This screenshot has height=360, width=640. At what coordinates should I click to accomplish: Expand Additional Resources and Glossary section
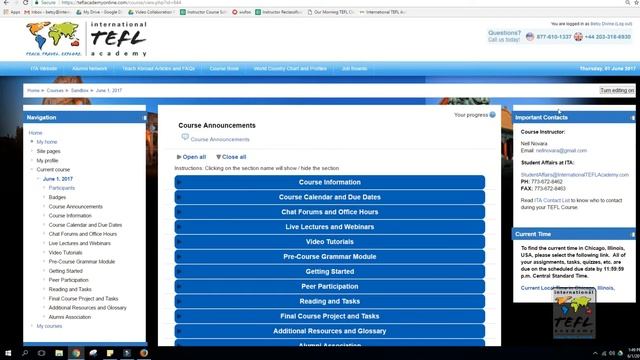(x=330, y=331)
